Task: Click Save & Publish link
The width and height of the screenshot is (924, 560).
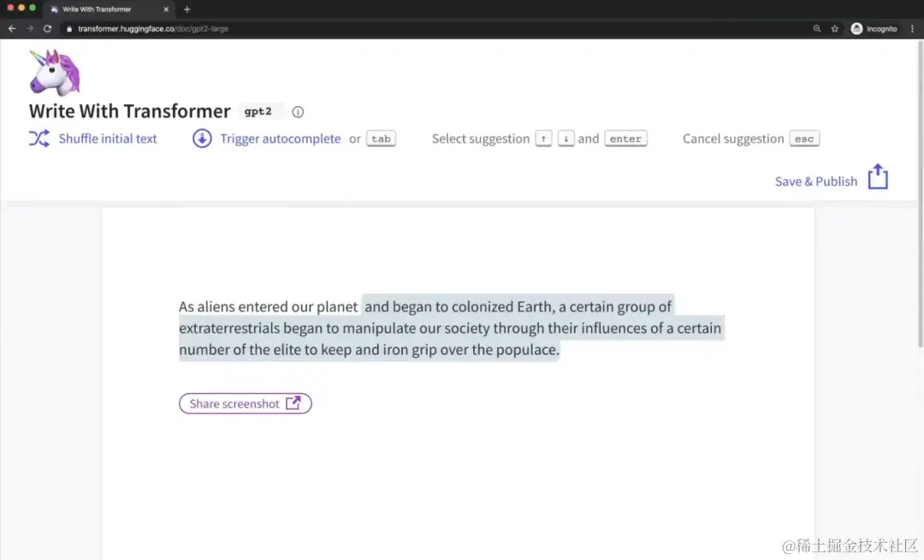Action: [815, 181]
